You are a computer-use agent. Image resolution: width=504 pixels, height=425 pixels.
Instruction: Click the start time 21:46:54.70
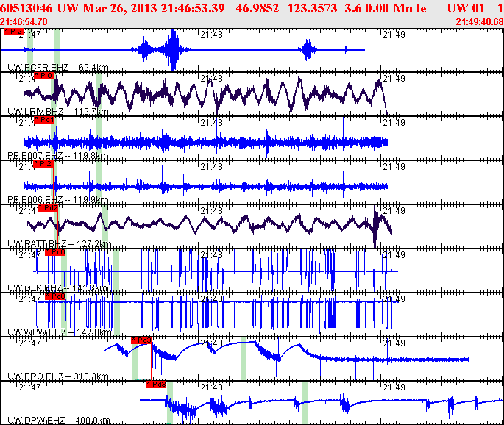(24, 22)
